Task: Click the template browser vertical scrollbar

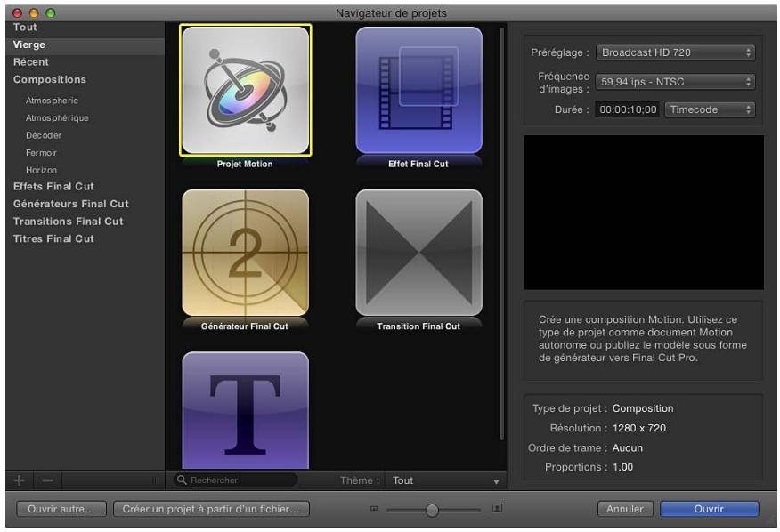Action: pyautogui.click(x=501, y=234)
